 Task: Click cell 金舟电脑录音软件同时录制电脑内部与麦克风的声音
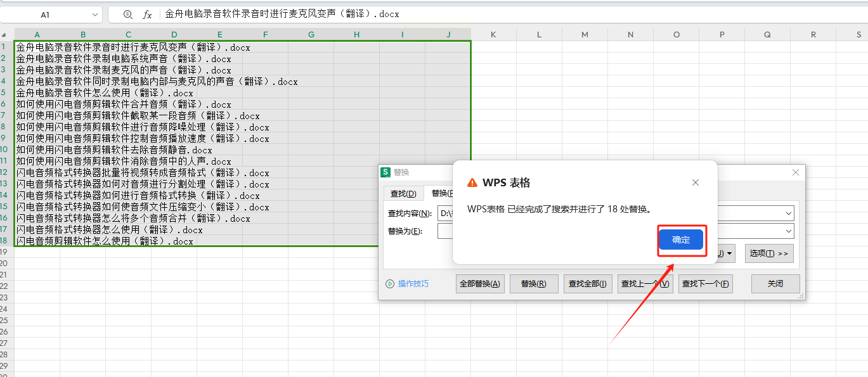[x=157, y=81]
